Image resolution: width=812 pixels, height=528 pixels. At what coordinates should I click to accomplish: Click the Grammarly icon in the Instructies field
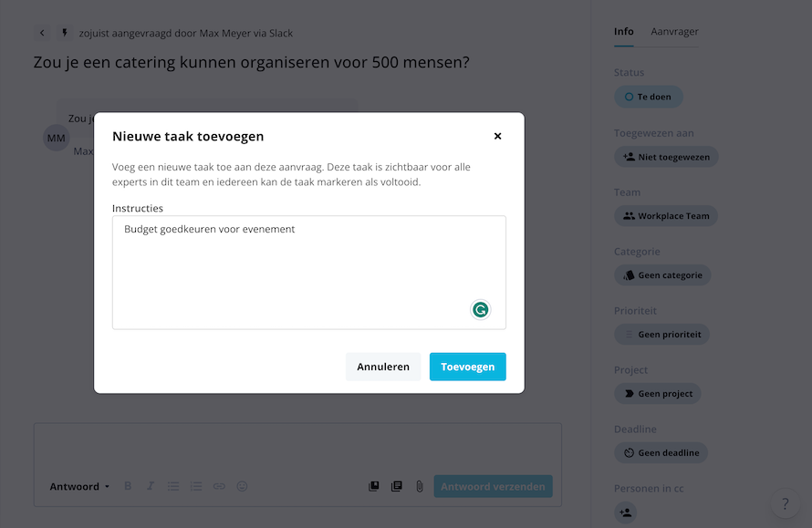point(481,309)
